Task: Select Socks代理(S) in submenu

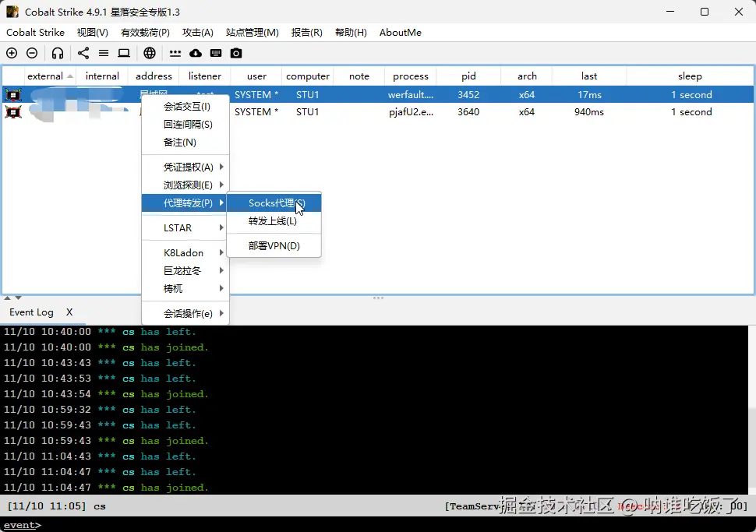Action: [274, 203]
